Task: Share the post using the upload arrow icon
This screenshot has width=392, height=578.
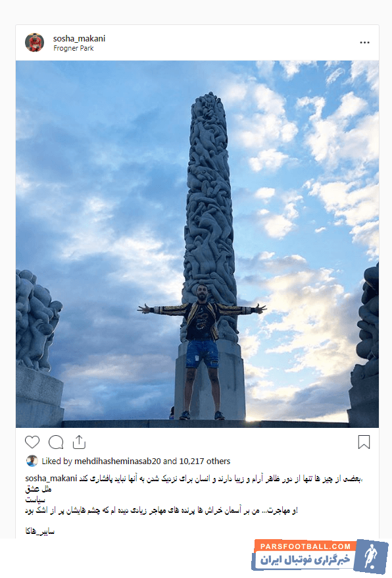Action: (79, 442)
